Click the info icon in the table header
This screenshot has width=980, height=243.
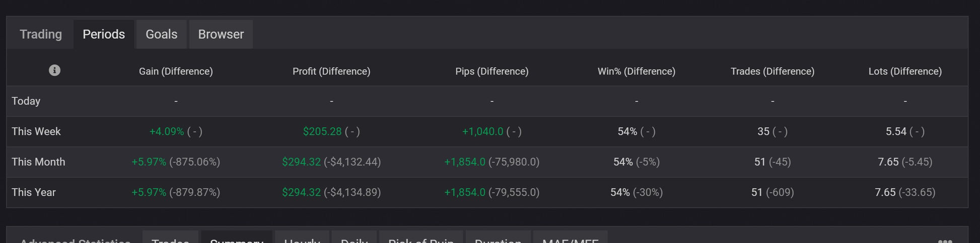54,70
